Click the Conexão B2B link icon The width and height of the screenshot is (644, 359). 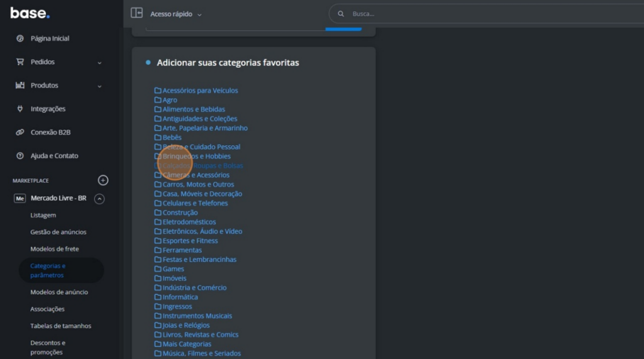[19, 133]
